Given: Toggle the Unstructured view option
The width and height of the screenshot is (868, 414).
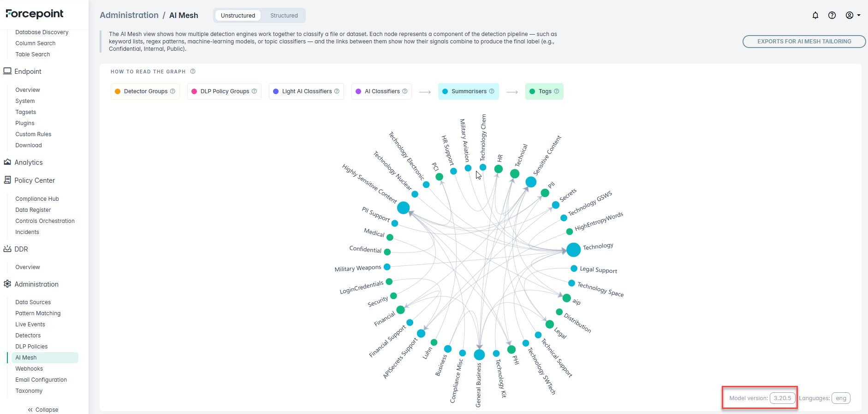Looking at the screenshot, I should (x=238, y=15).
